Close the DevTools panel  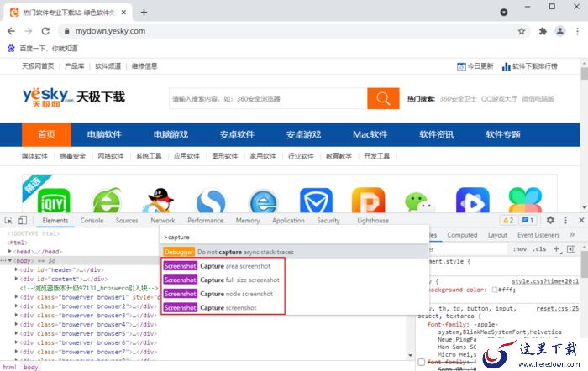(581, 221)
